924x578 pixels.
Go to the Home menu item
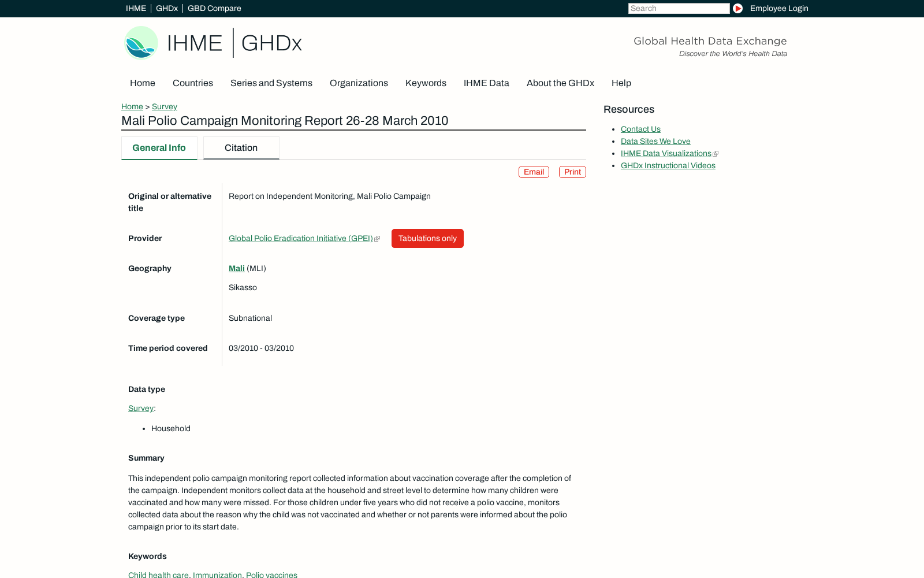143,83
